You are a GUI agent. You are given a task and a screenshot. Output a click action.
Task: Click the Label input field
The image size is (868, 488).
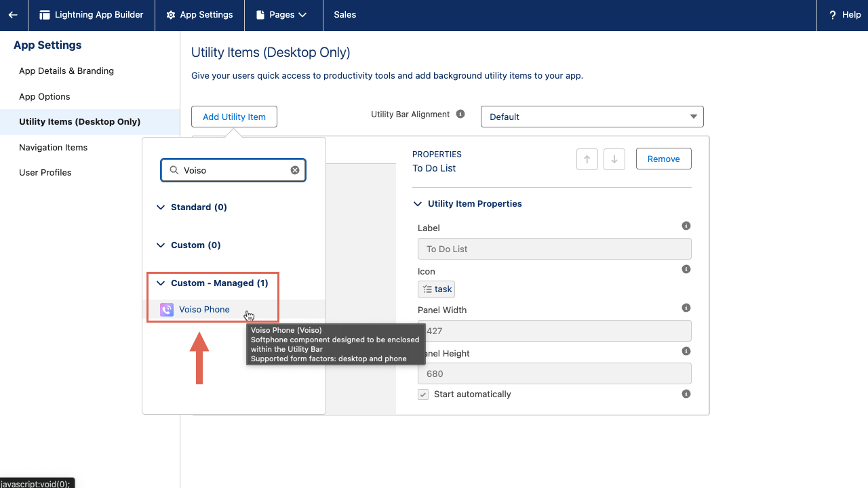coord(555,249)
